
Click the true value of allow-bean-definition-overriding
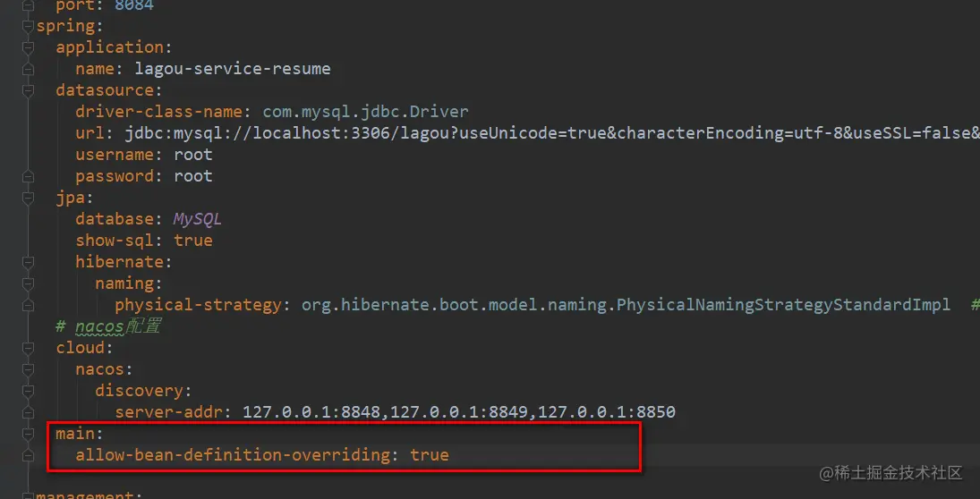tap(430, 455)
